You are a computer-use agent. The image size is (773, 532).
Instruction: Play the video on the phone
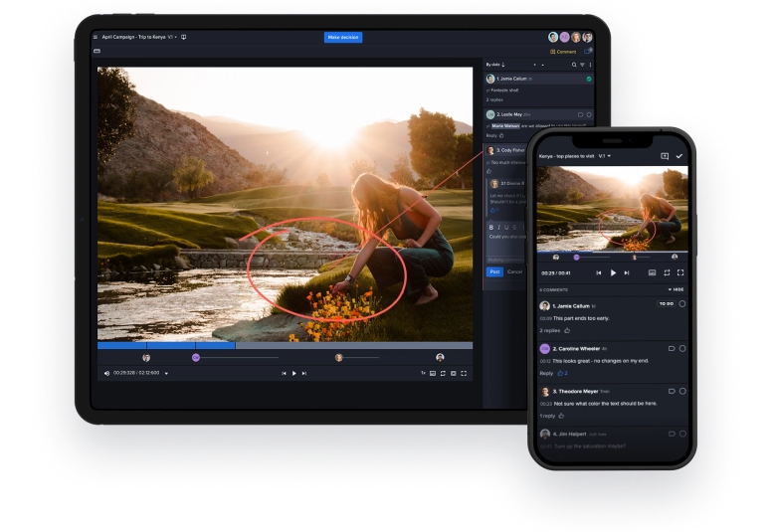click(x=614, y=272)
